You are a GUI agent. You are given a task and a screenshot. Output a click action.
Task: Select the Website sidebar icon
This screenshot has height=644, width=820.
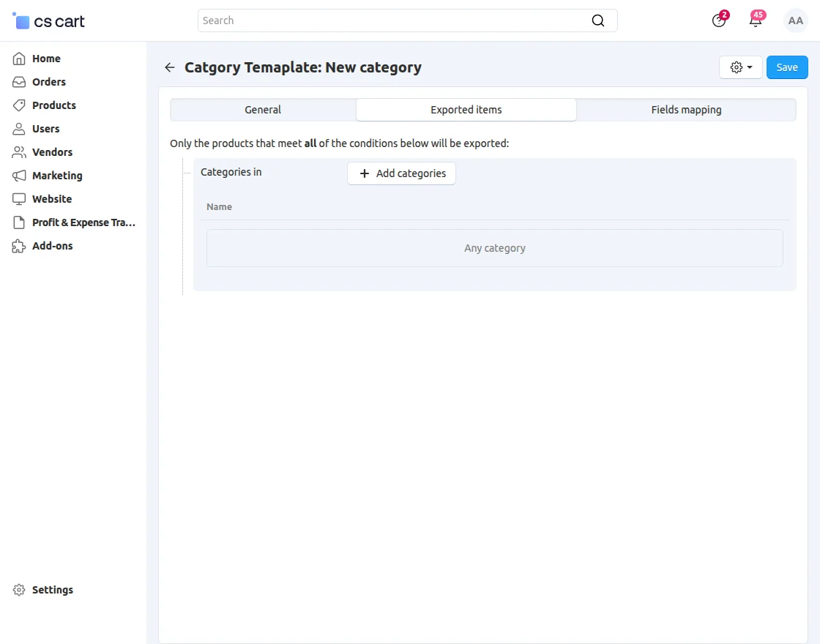(x=20, y=198)
